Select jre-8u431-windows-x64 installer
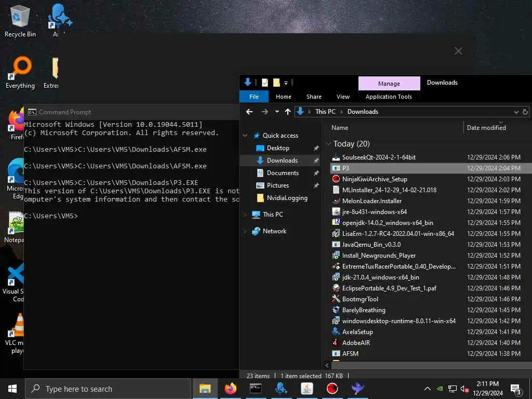The image size is (532, 399). point(374,212)
